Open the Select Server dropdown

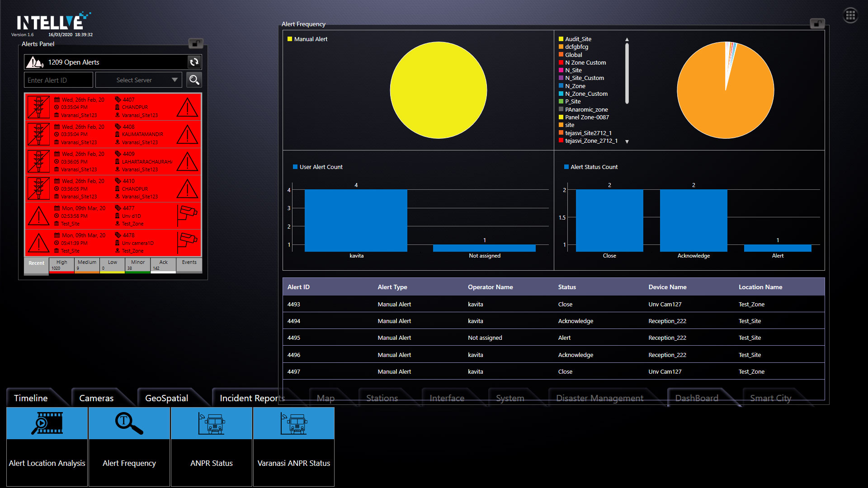(139, 80)
